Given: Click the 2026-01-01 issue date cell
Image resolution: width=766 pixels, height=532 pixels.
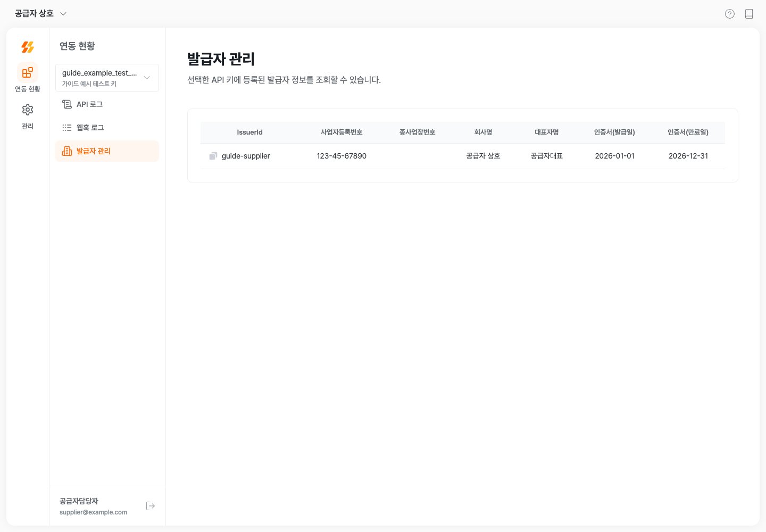Looking at the screenshot, I should click(x=614, y=156).
